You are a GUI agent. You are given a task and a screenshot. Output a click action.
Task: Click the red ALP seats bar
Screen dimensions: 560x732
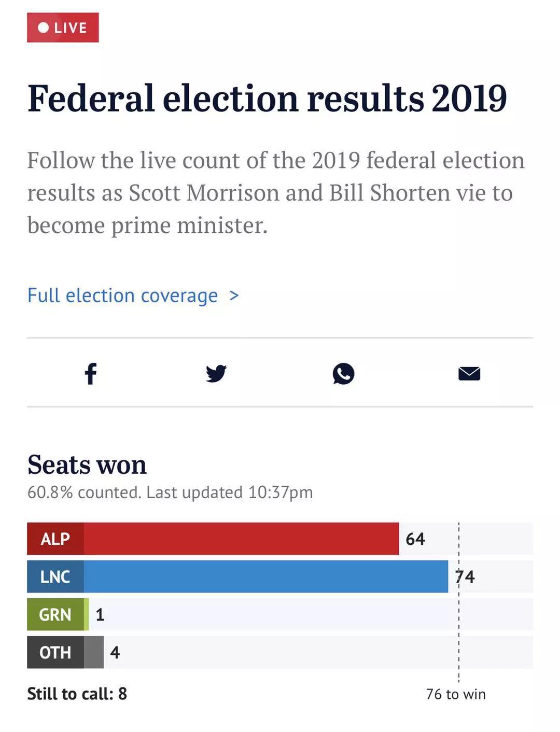click(241, 539)
